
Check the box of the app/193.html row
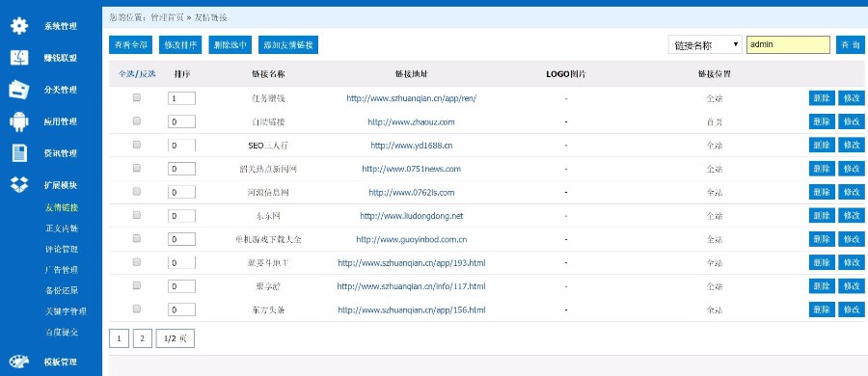pyautogui.click(x=137, y=262)
